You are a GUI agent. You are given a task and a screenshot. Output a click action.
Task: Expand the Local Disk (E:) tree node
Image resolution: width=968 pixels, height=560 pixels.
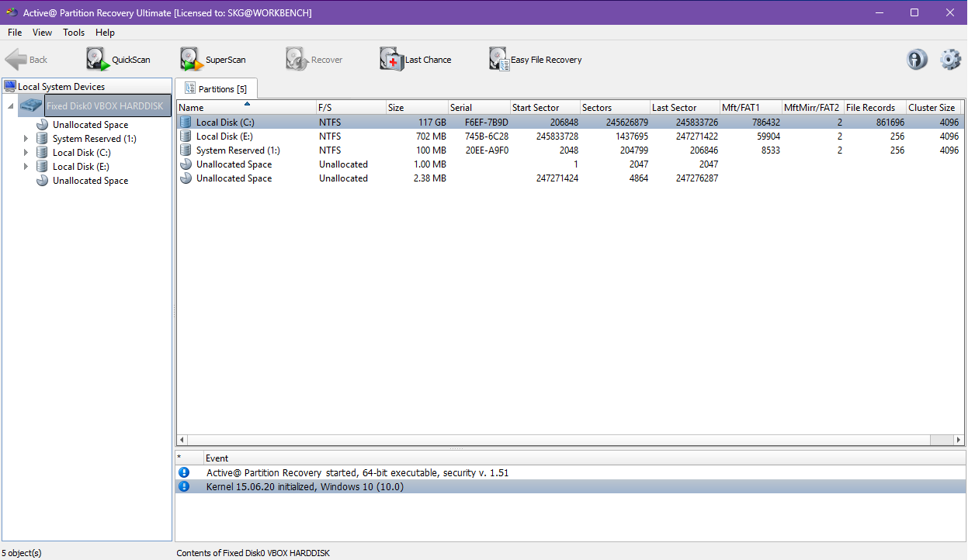26,167
